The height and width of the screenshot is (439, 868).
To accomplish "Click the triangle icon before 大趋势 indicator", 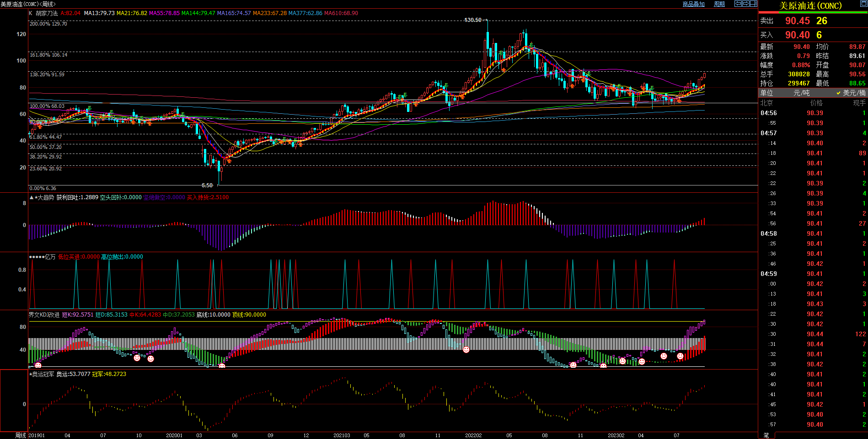I will coord(31,197).
